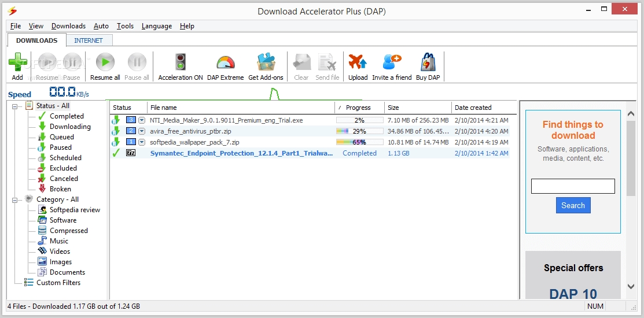Select the Compressed category

(69, 231)
